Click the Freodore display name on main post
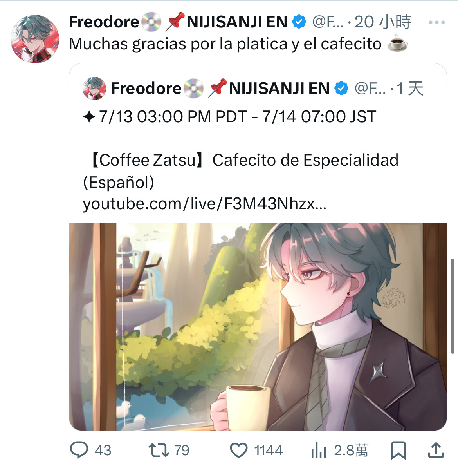This screenshot has width=458, height=476. click(x=104, y=22)
